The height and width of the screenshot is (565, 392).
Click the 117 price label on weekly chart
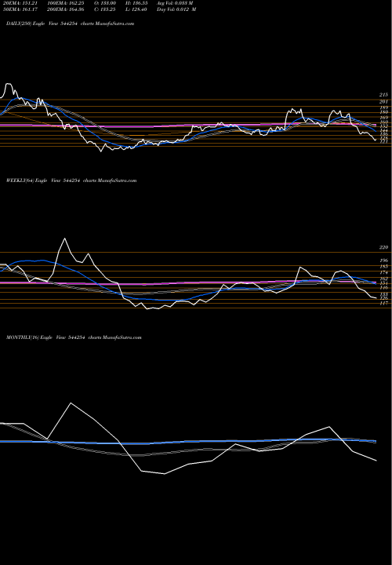click(x=383, y=304)
